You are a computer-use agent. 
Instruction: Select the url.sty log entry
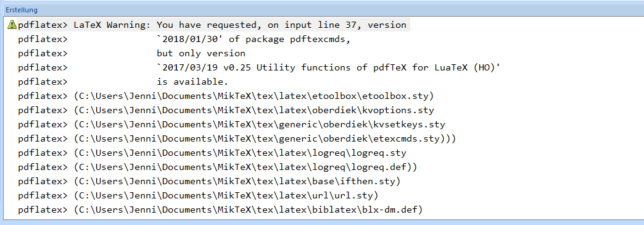198,195
